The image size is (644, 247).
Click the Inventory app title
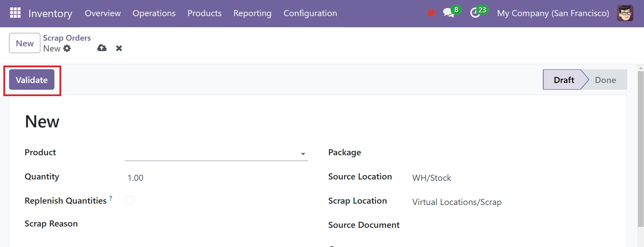(x=50, y=13)
